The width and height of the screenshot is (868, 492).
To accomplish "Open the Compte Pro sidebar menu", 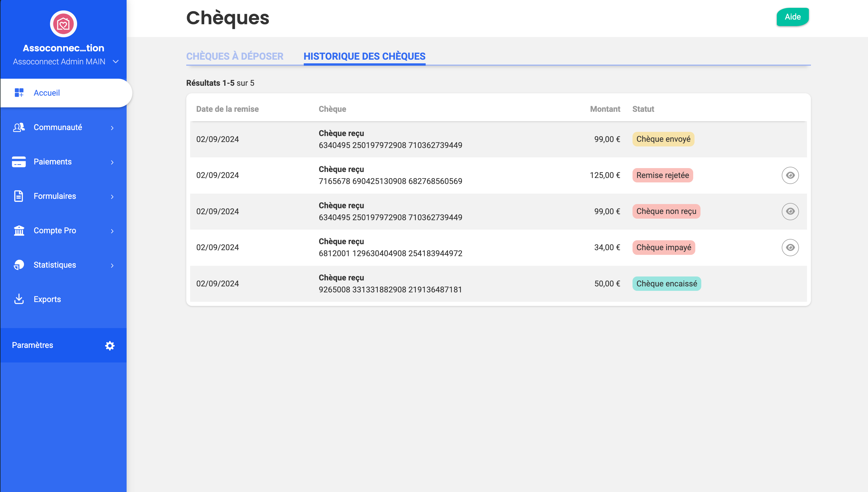I will click(64, 230).
